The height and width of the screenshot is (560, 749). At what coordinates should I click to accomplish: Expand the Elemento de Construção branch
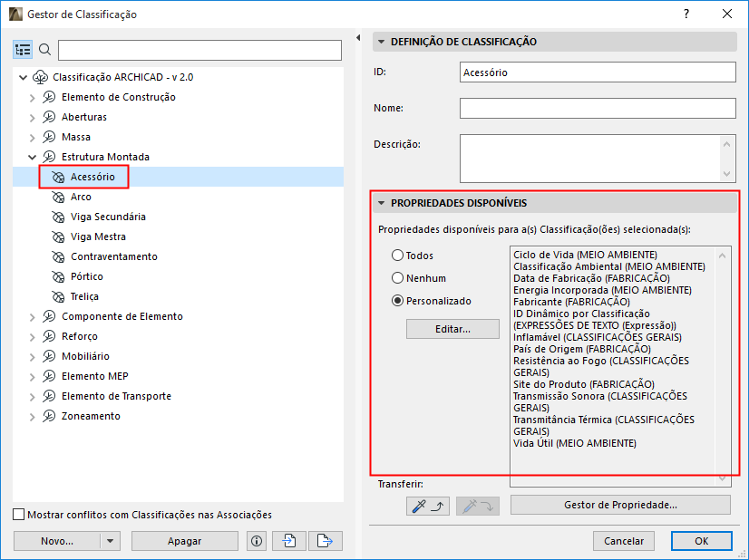(x=32, y=97)
